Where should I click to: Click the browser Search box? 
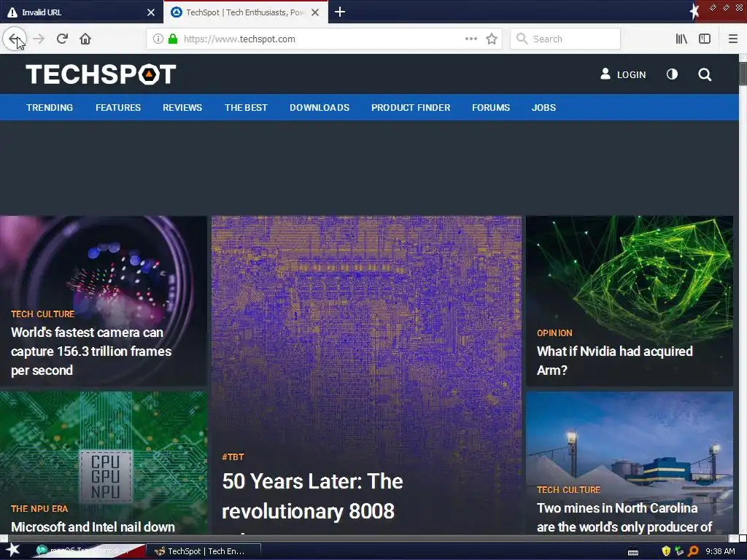(565, 39)
